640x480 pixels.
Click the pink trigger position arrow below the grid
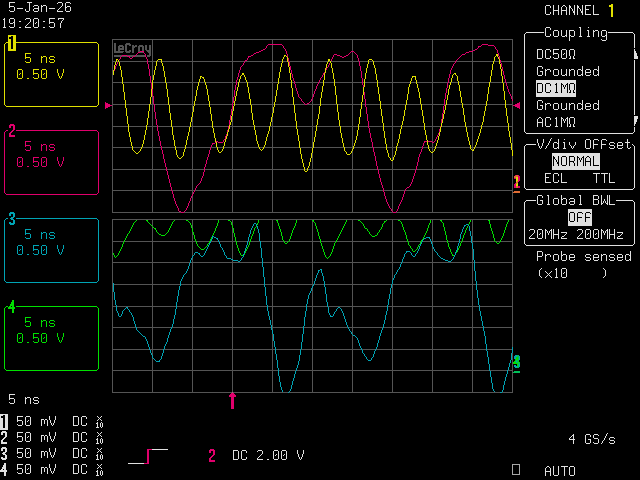click(x=233, y=401)
